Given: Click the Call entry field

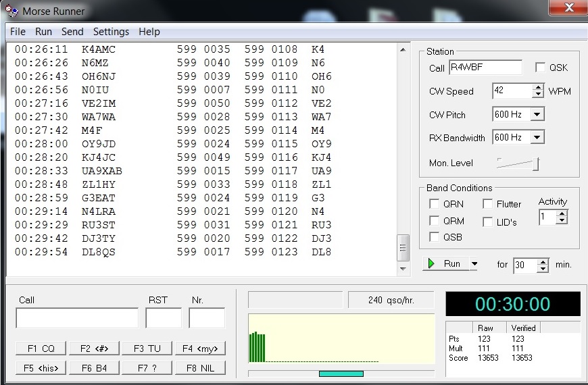Looking at the screenshot, I should coord(76,318).
